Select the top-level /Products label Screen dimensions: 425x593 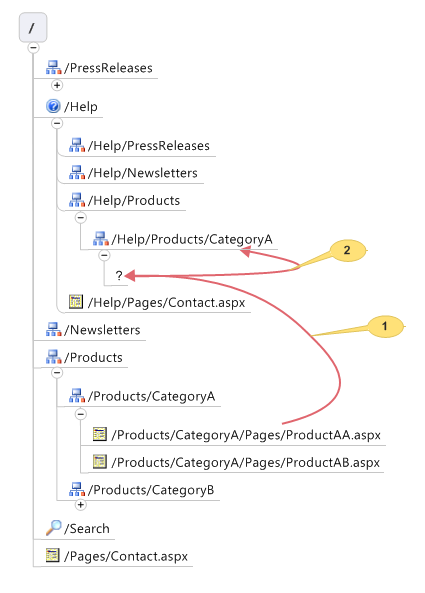pyautogui.click(x=93, y=357)
